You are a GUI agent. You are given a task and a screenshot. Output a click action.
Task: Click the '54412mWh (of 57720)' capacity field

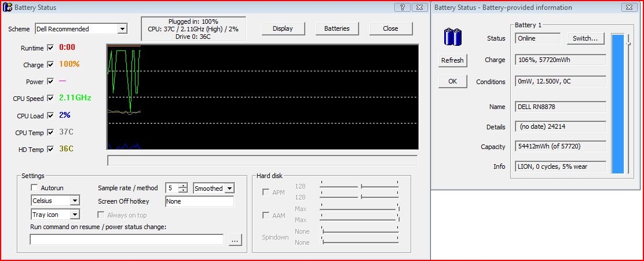tap(561, 146)
